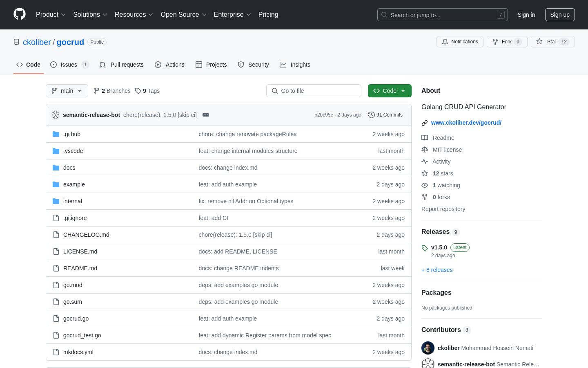Click the mkdocs.yml file icon

point(56,352)
